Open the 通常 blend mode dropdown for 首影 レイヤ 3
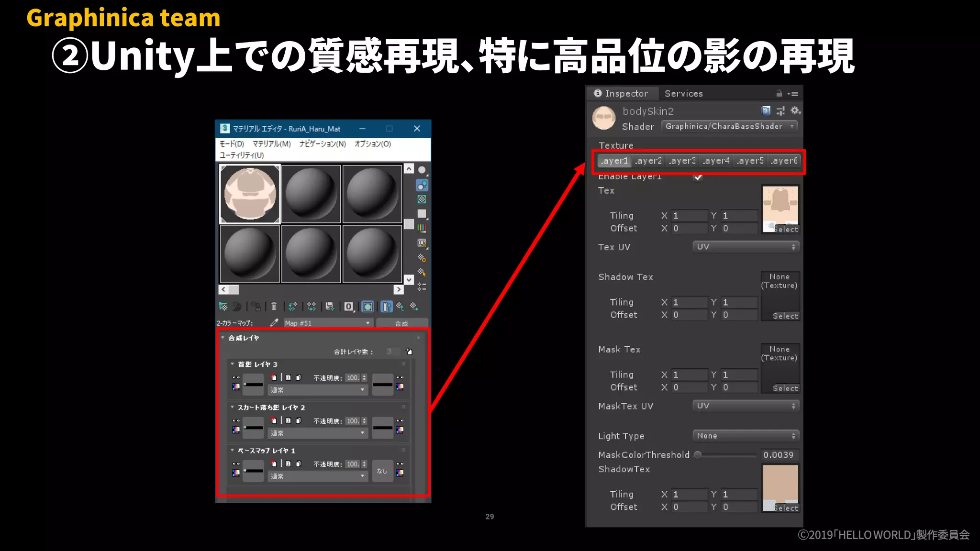Viewport: 980px width, 551px height. [318, 390]
